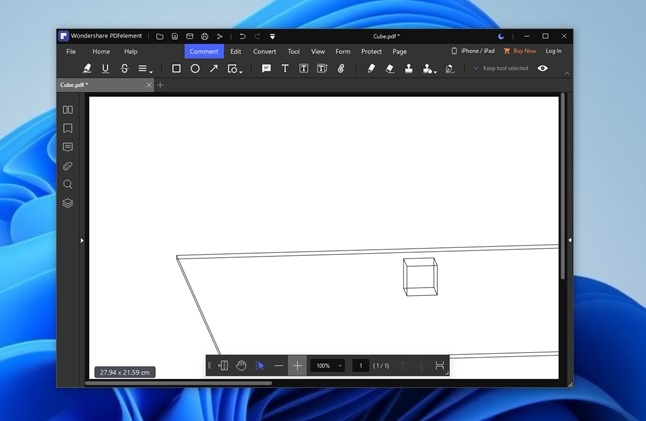
Task: Open the text markup options dropdown
Action: click(x=145, y=68)
